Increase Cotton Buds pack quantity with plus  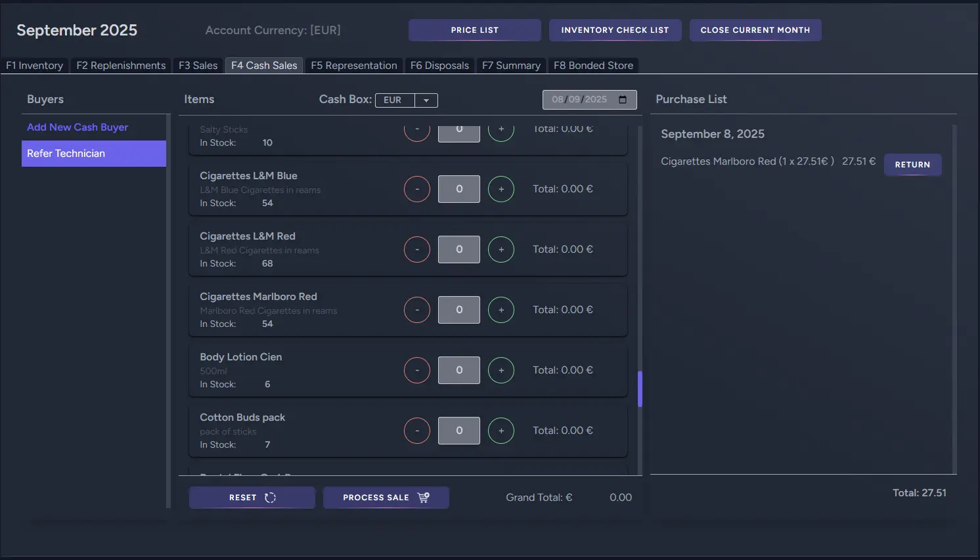coord(501,431)
